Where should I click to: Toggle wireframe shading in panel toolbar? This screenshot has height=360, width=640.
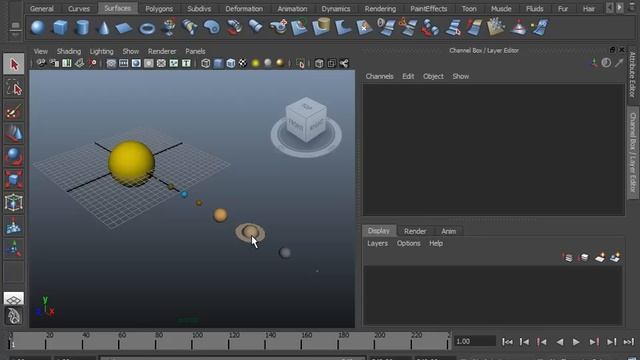click(206, 63)
